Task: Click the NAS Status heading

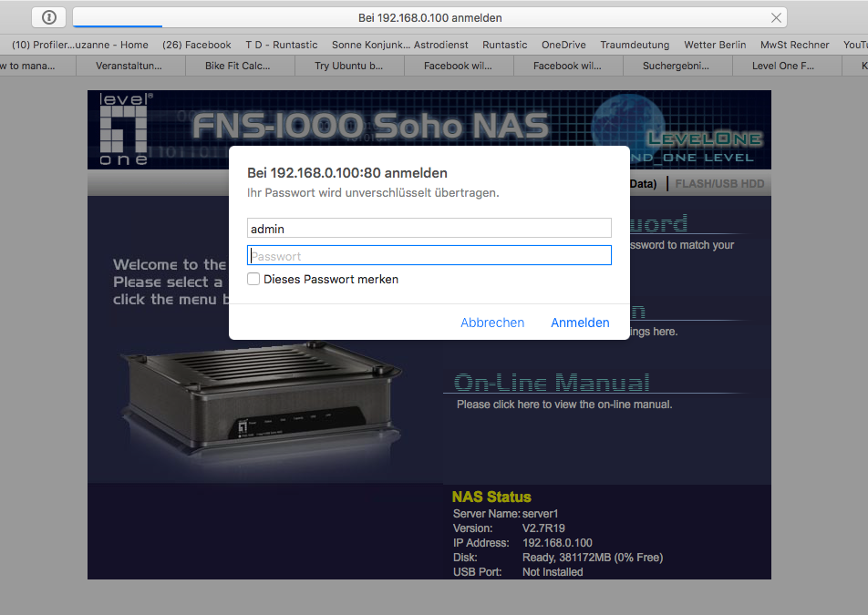Action: coord(491,497)
